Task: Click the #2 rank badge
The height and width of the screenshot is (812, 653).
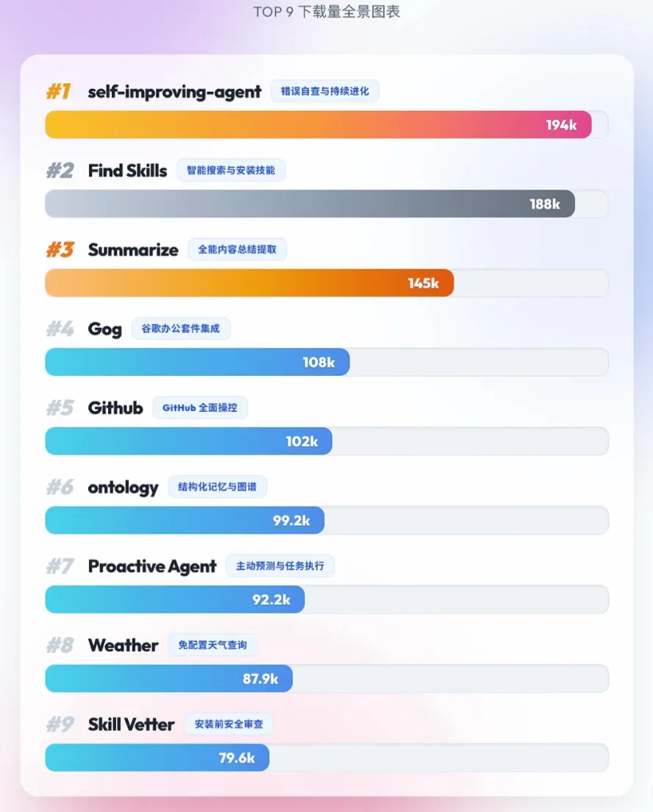Action: click(x=60, y=171)
